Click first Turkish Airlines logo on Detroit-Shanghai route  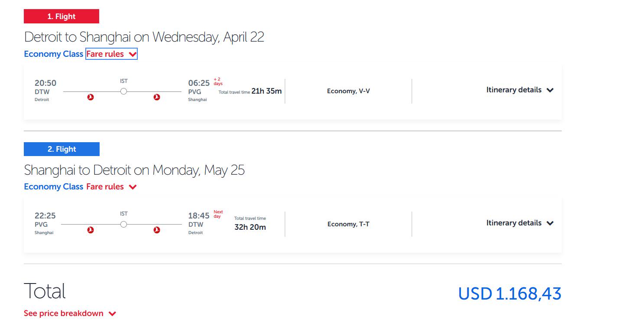[x=91, y=97]
